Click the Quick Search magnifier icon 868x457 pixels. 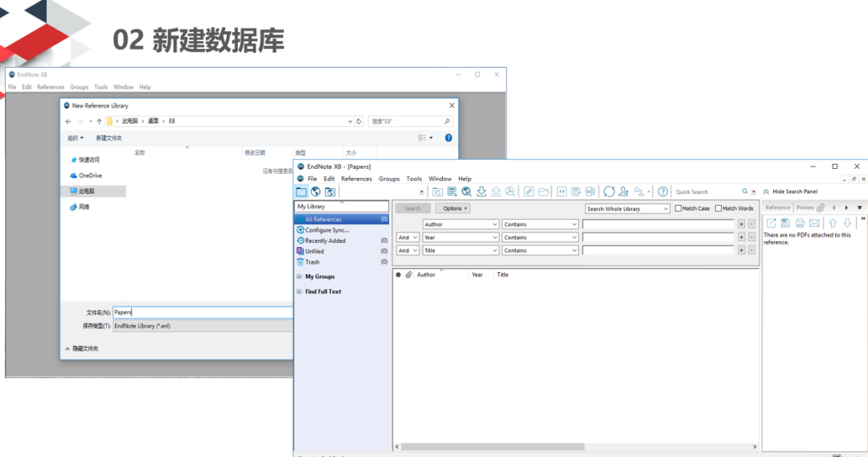tap(744, 191)
